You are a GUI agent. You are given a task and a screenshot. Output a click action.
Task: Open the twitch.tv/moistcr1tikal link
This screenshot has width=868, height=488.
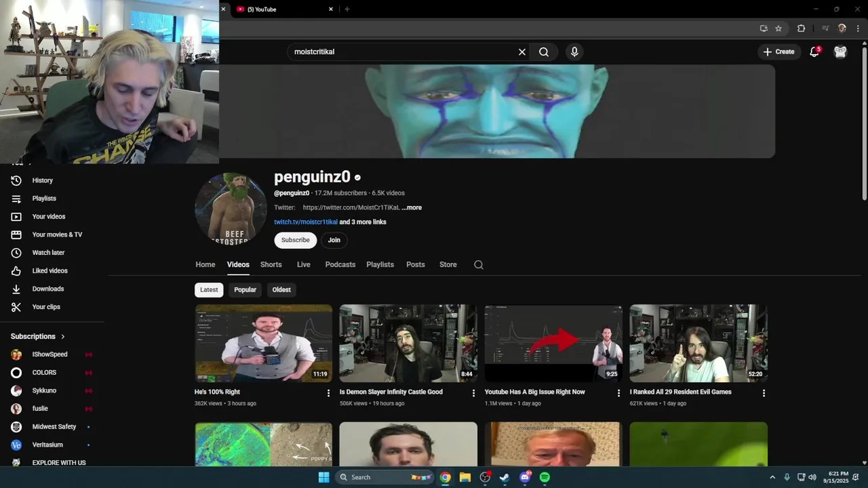click(306, 222)
